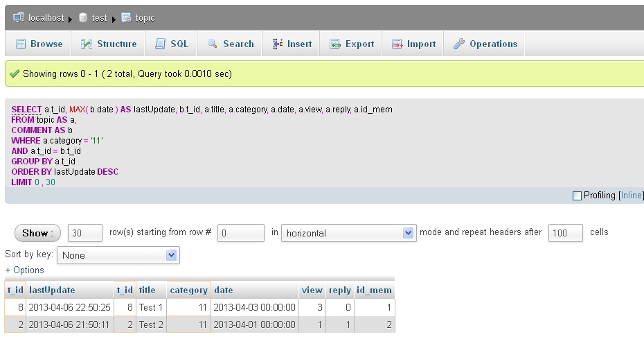Screen dimensions: 644x346
Task: Enable the Profiling checkbox
Action: [577, 196]
